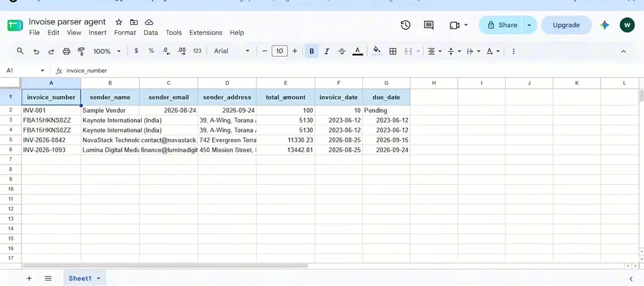The image size is (644, 286).
Task: Open the File menu
Action: (x=35, y=32)
